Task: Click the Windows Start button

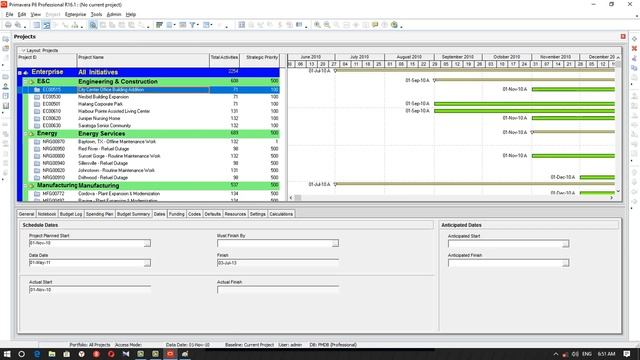Action: pos(7,354)
